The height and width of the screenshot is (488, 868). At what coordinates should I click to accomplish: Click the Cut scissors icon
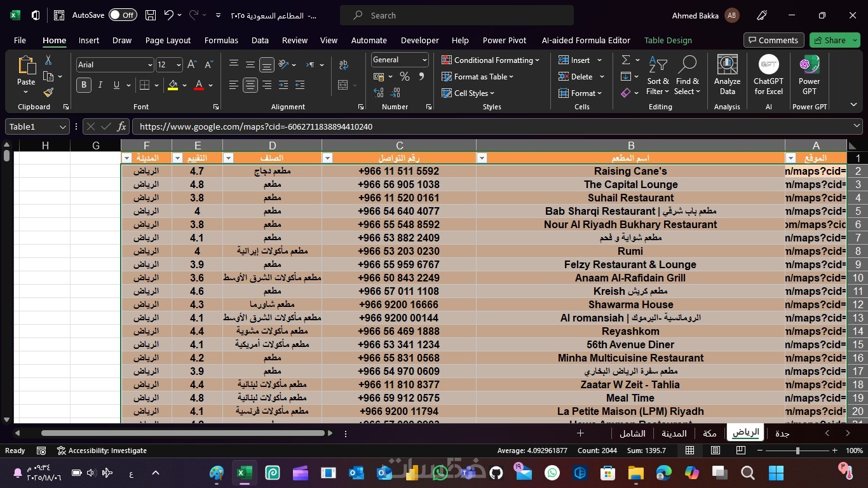point(48,60)
